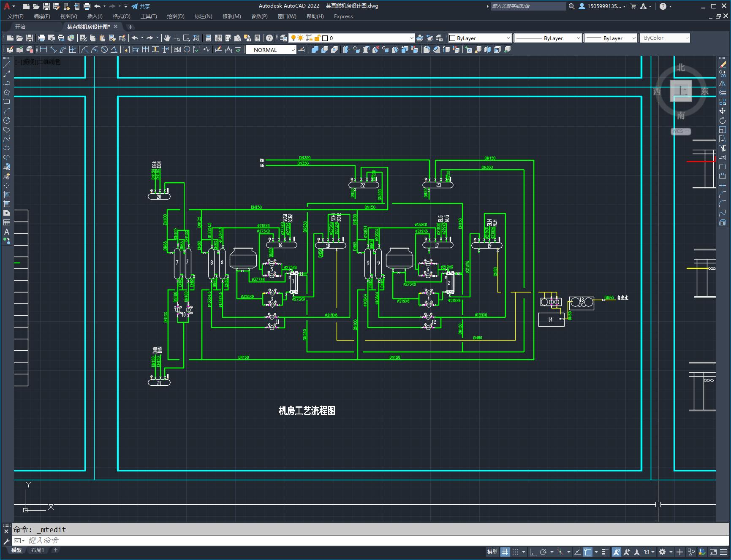Click the Linear dimension tool
Screen dimensions: 731x560
point(43,50)
